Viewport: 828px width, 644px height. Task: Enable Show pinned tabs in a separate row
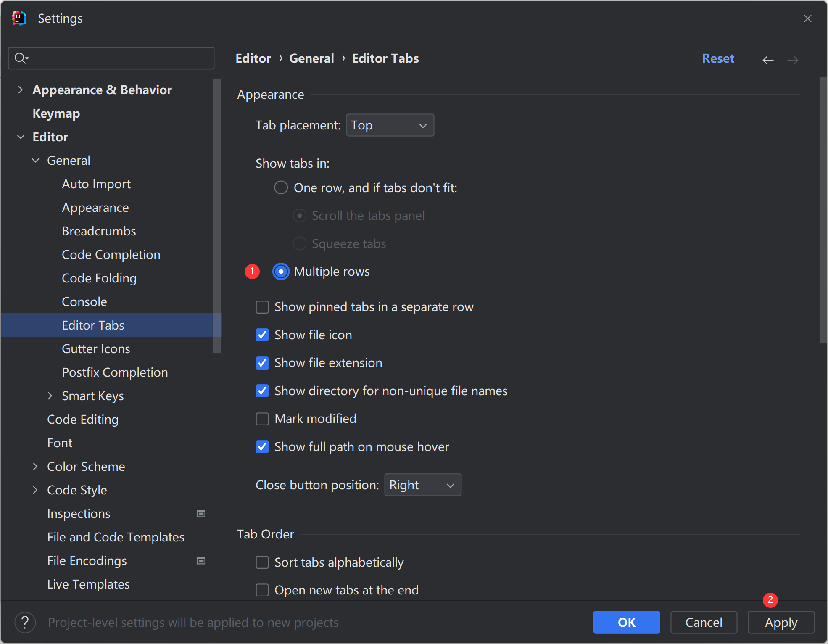262,307
